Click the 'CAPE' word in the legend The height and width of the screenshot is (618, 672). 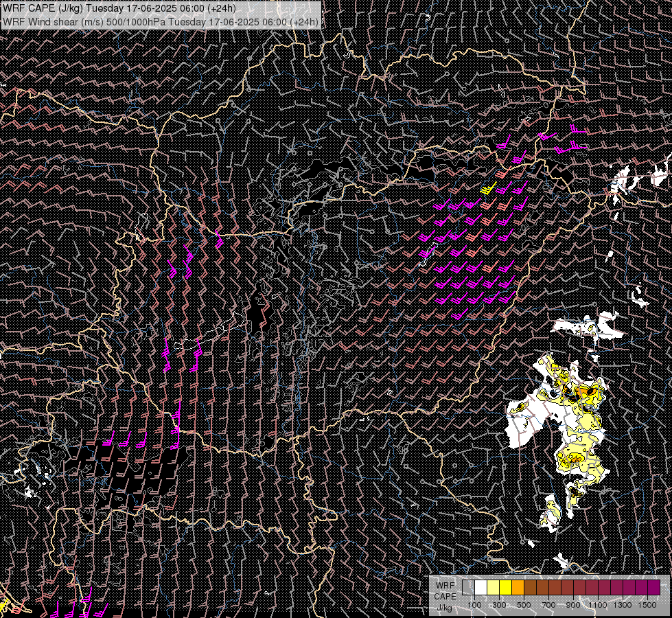445,597
